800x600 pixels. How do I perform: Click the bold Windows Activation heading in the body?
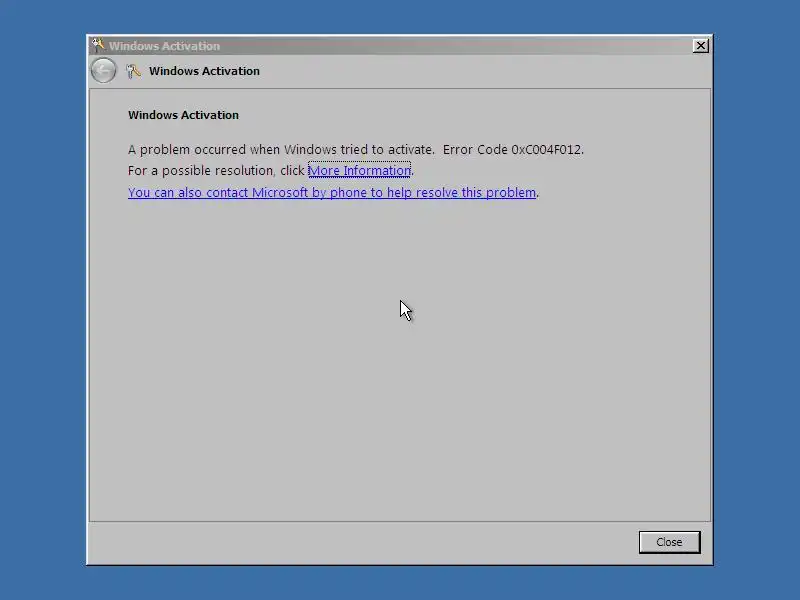coord(183,115)
